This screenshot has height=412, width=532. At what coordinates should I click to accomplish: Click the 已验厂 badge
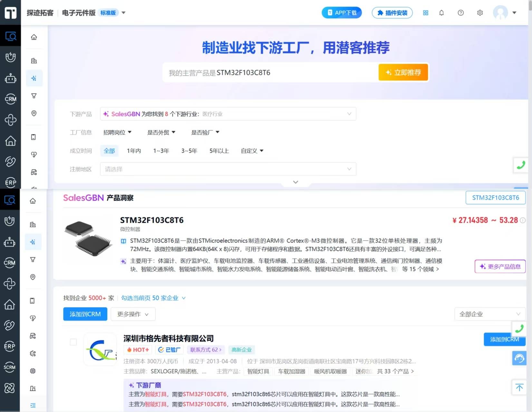coord(169,350)
